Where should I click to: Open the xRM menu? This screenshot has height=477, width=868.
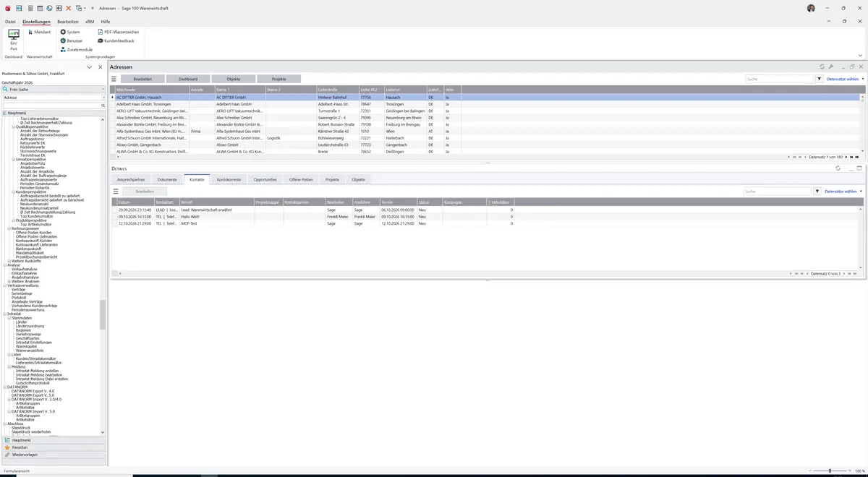pyautogui.click(x=90, y=22)
